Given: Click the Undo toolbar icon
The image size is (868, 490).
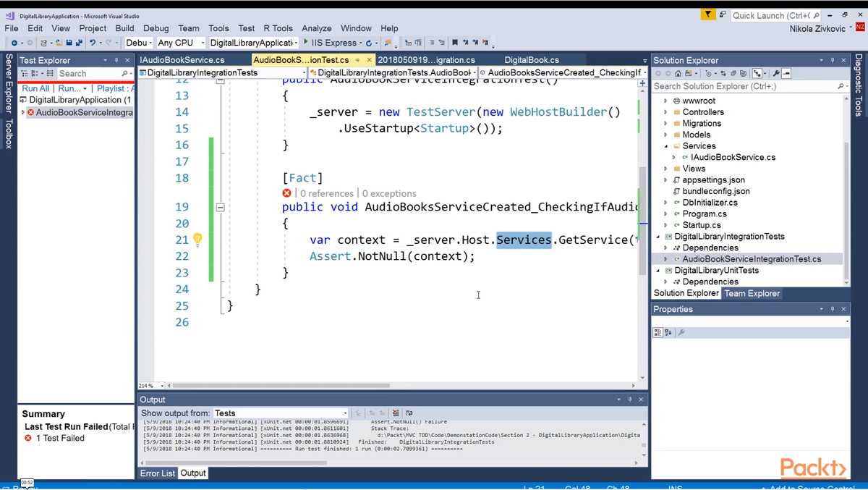Looking at the screenshot, I should (x=93, y=43).
